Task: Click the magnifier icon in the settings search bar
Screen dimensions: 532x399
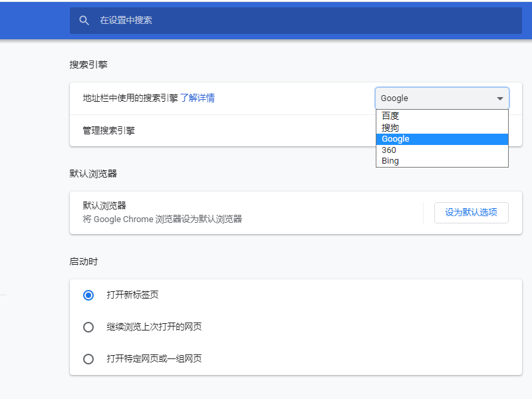Action: coord(84,21)
